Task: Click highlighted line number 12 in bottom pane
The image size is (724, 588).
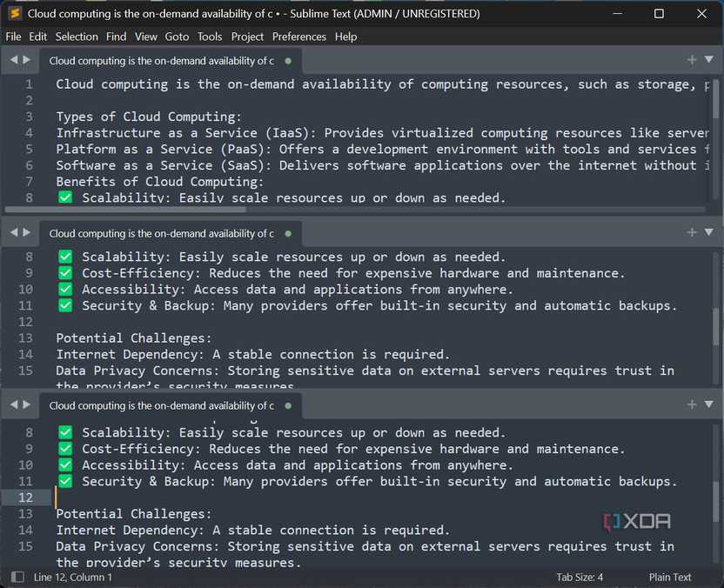Action: pos(25,497)
